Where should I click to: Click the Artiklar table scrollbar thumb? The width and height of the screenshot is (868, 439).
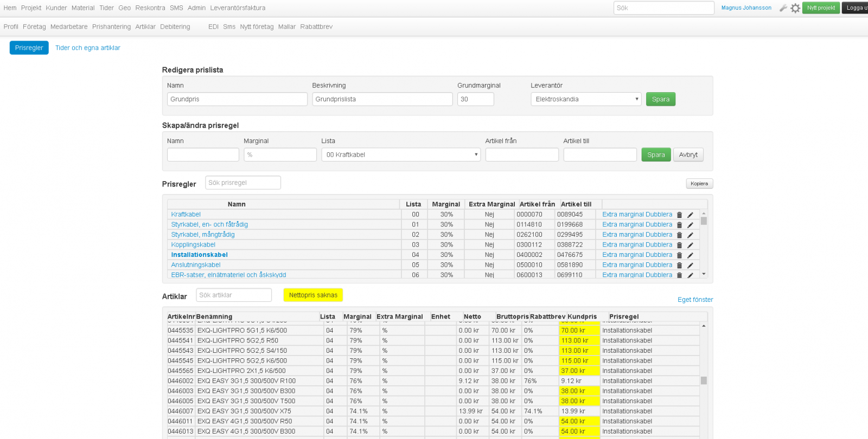pos(704,380)
